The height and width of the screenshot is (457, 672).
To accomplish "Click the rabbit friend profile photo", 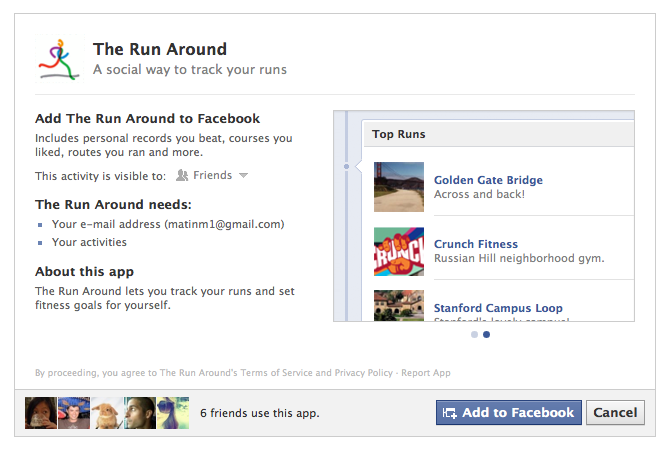I will click(107, 413).
